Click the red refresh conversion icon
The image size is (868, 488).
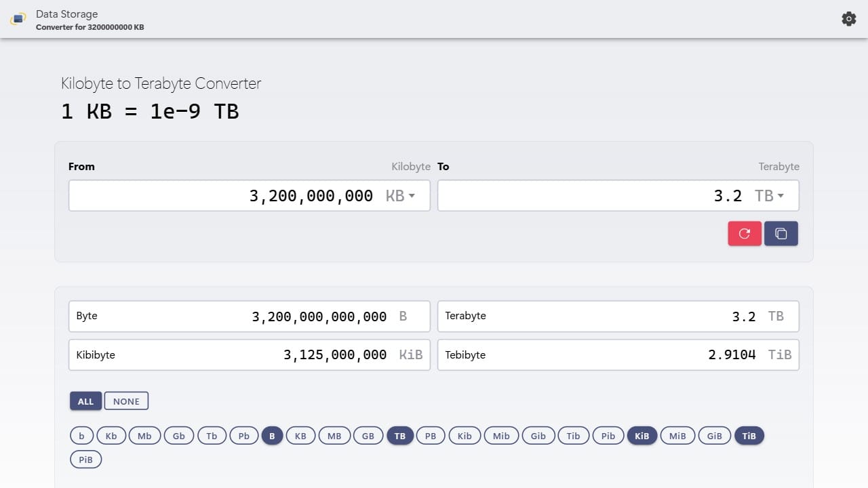[744, 232]
